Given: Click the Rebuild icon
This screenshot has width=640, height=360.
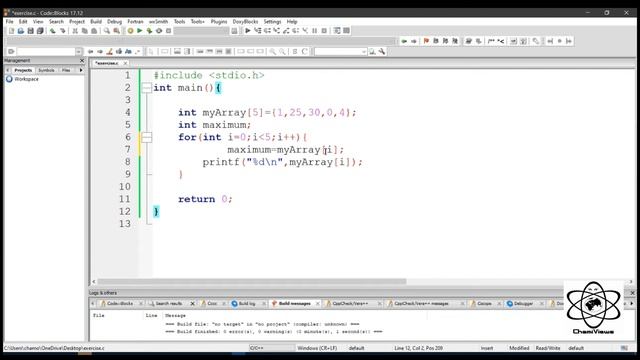Looking at the screenshot, I should point(159,31).
